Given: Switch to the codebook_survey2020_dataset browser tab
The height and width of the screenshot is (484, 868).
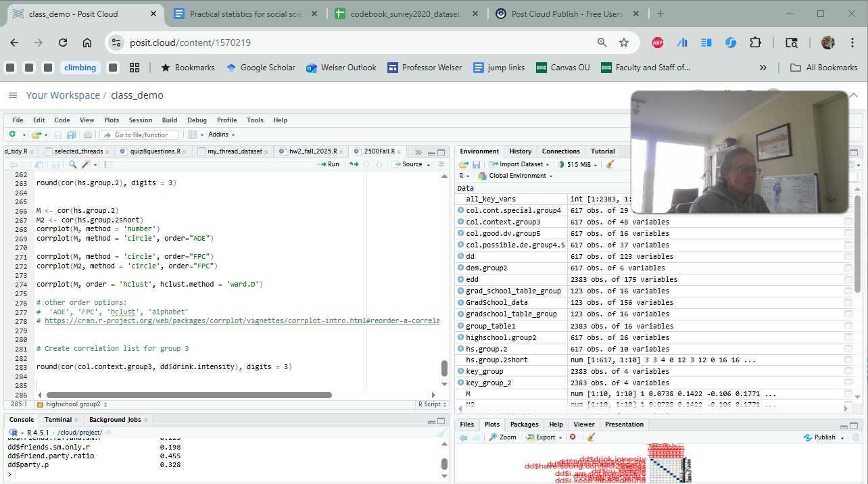Looking at the screenshot, I should (x=404, y=14).
